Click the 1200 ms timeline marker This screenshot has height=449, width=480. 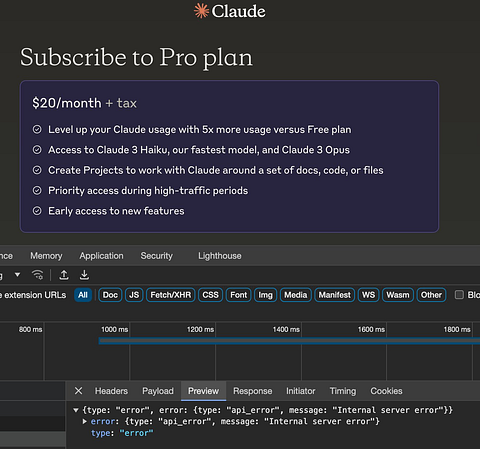[x=200, y=329]
